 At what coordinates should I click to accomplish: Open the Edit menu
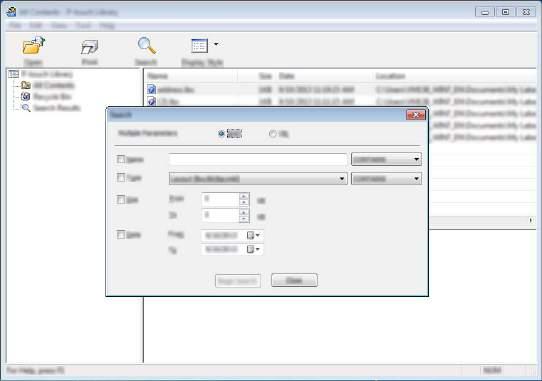(x=36, y=26)
